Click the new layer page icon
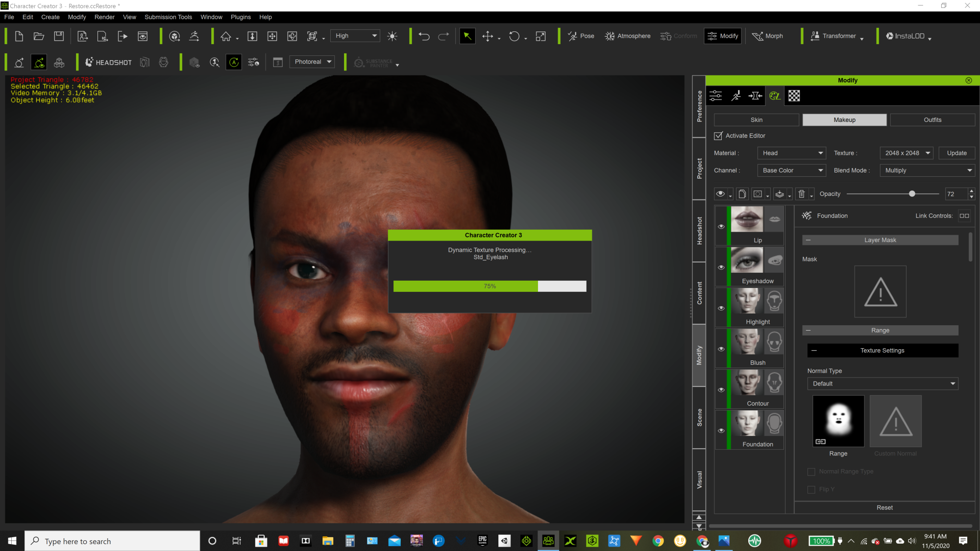Image resolution: width=980 pixels, height=551 pixels. point(742,194)
